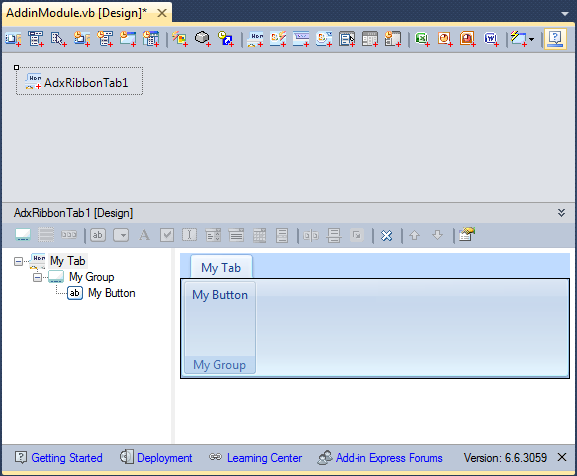The image size is (577, 476).
Task: Add a ribbon separator control
Action: click(311, 235)
